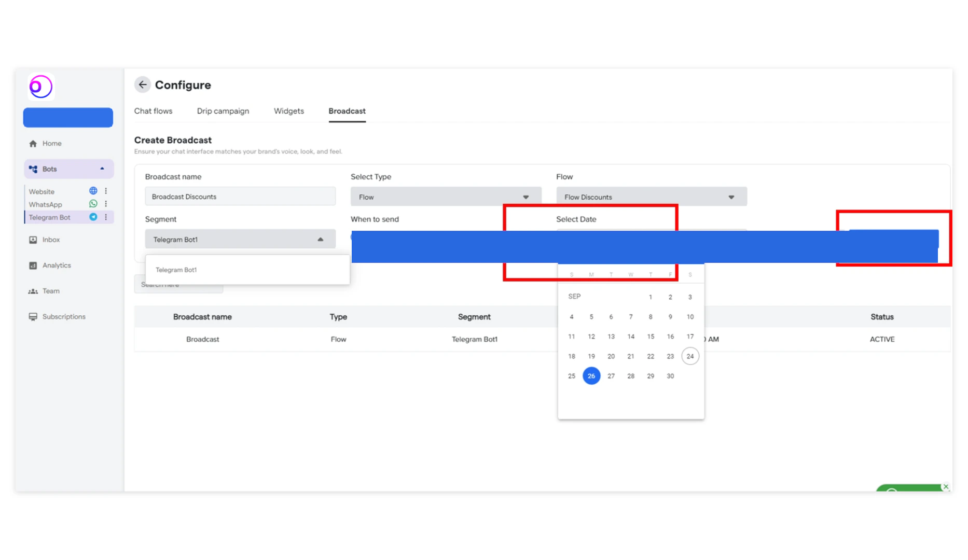Close the green chat widget
968x560 pixels.
point(946,486)
